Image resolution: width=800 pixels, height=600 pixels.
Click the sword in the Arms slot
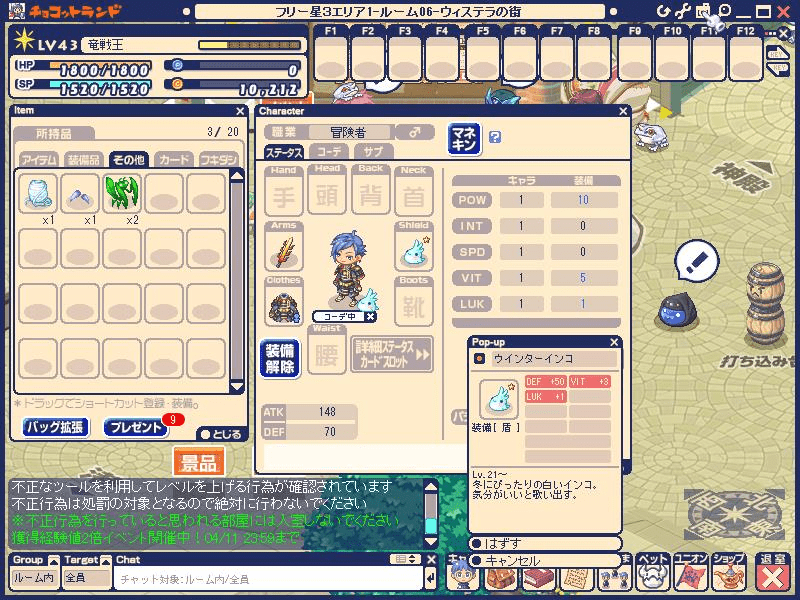click(x=284, y=250)
